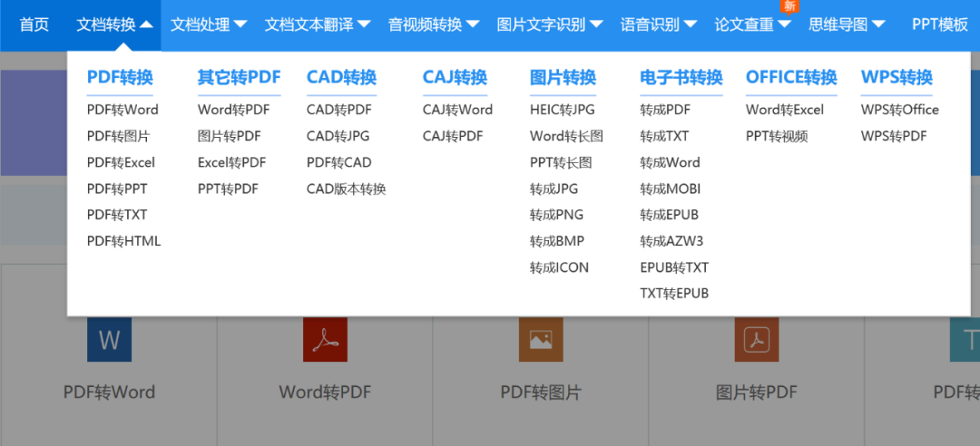Expand the 文档文本翻译 dropdown arrow

pyautogui.click(x=364, y=25)
